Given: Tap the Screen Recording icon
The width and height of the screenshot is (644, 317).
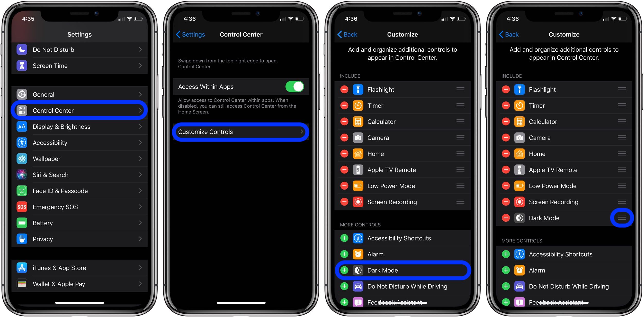Looking at the screenshot, I should pos(358,203).
